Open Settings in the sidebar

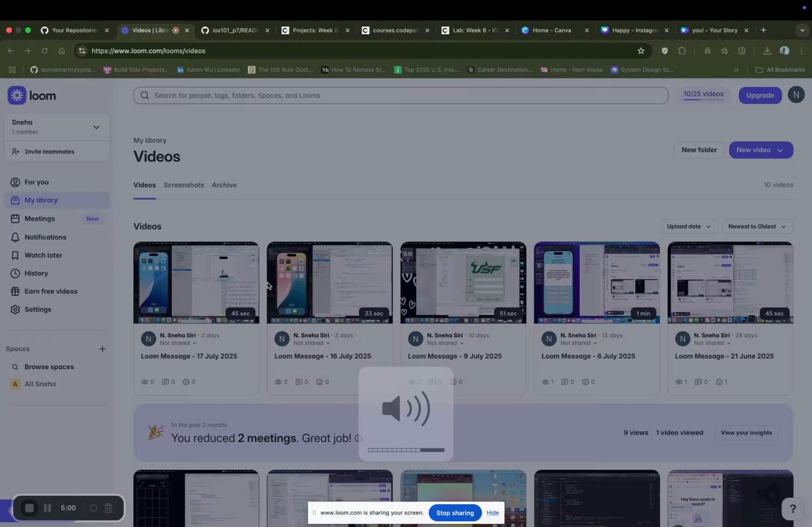click(58, 309)
